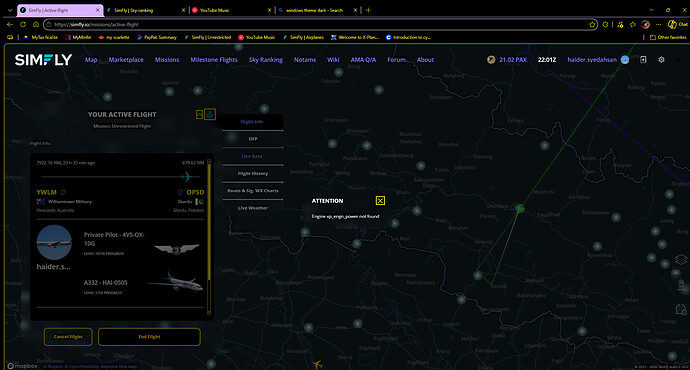Open the Copilot Chat button
Viewport: 690px width, 370px height.
click(678, 25)
